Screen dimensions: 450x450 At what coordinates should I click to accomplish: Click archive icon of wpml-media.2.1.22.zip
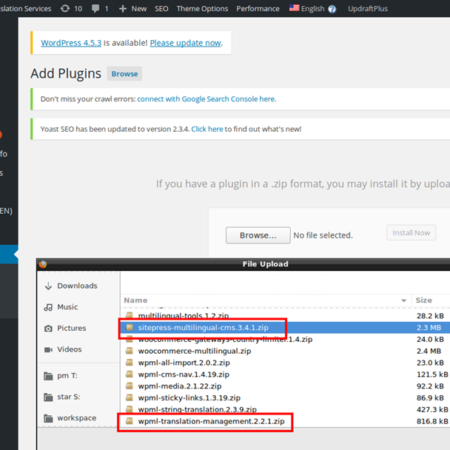[129, 386]
